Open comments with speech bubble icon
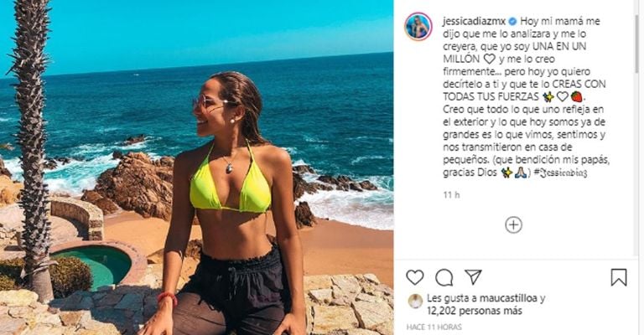Image resolution: width=644 pixels, height=335 pixels. 444,277
